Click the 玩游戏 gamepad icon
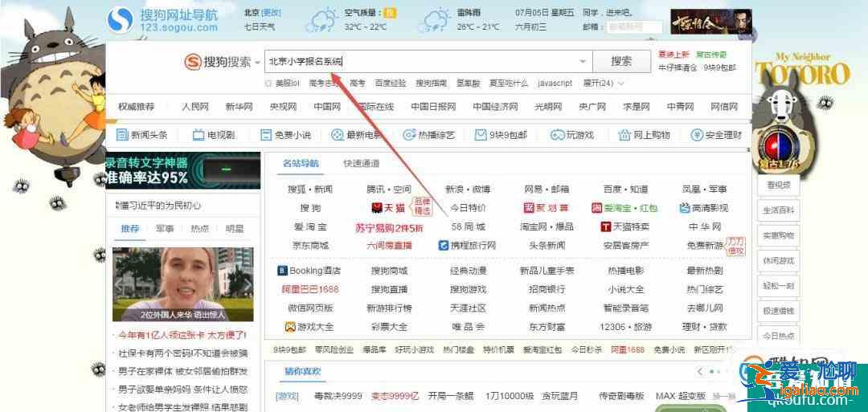 [x=556, y=134]
